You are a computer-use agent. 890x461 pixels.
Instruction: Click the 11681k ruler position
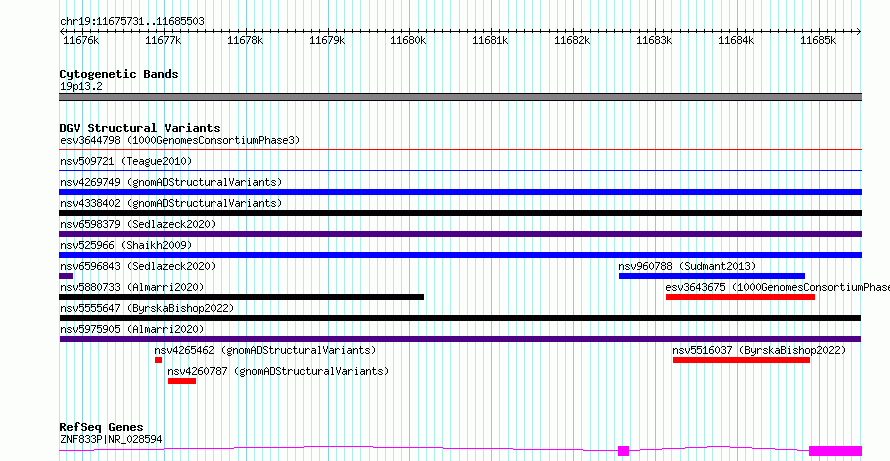click(x=490, y=40)
